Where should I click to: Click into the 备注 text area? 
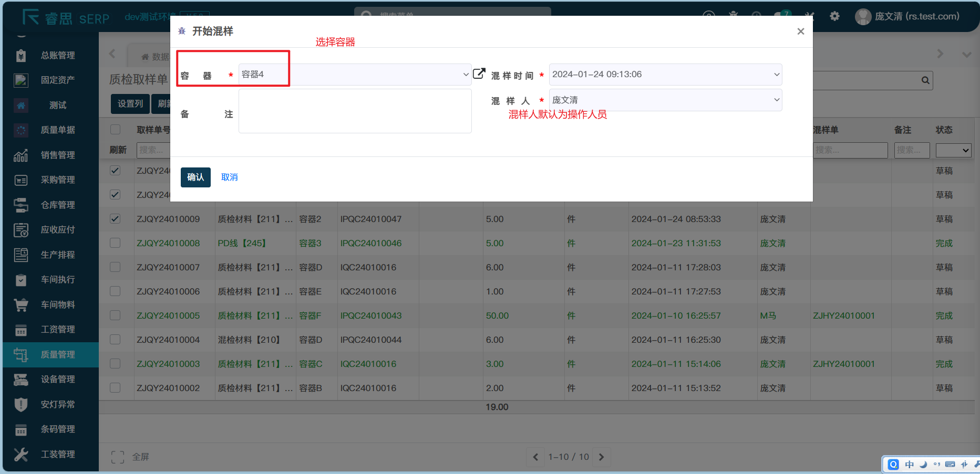coord(355,111)
